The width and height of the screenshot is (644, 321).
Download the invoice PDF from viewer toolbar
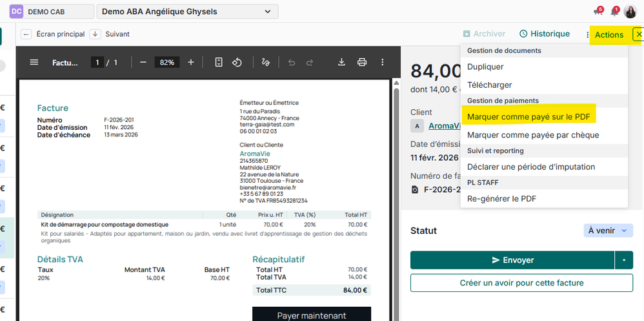coord(342,63)
